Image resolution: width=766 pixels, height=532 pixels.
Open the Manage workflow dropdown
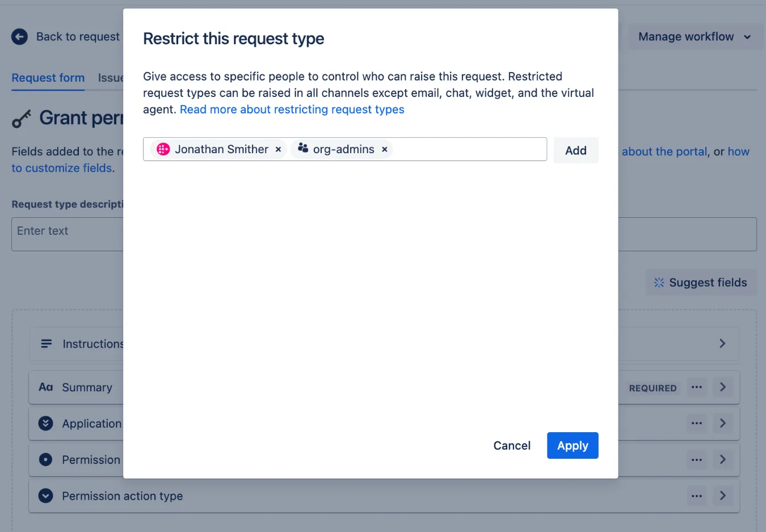[695, 36]
